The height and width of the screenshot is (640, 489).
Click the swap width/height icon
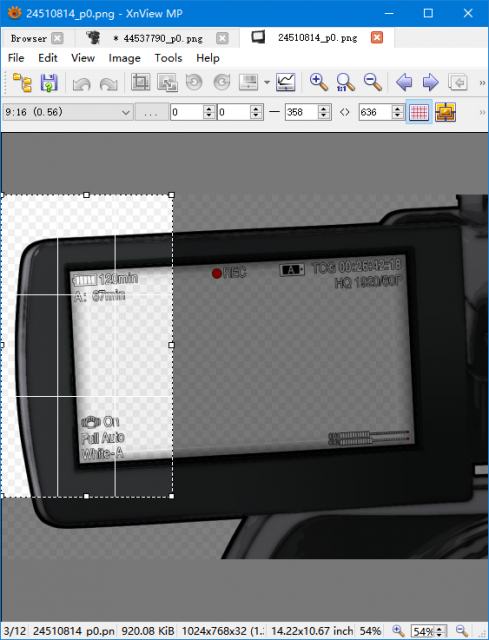pyautogui.click(x=345, y=112)
